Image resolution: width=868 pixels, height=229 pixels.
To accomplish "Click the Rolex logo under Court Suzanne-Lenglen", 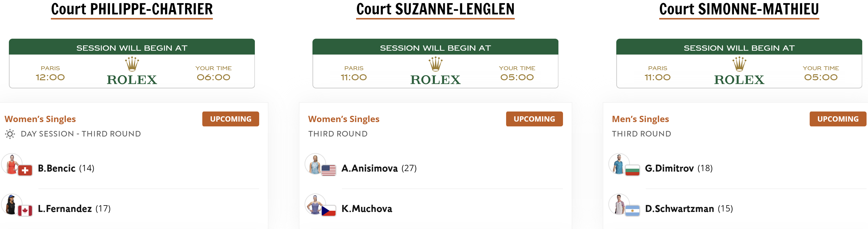I will tap(435, 71).
